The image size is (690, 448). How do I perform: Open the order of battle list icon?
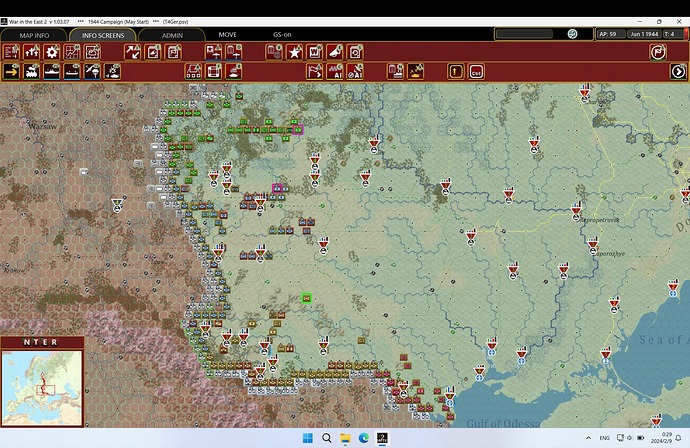click(x=11, y=52)
